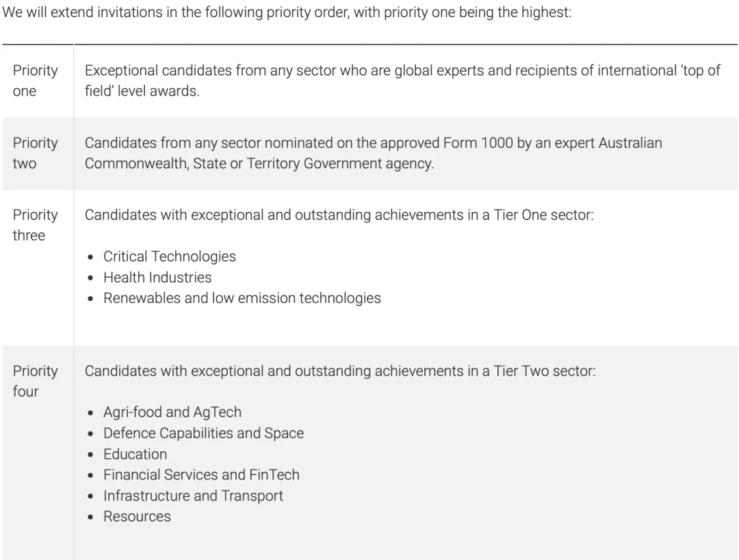Click the Priority four row label

point(36,381)
